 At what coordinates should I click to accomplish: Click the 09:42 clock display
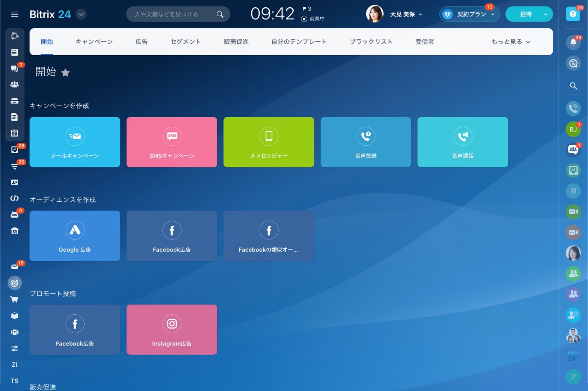[272, 14]
